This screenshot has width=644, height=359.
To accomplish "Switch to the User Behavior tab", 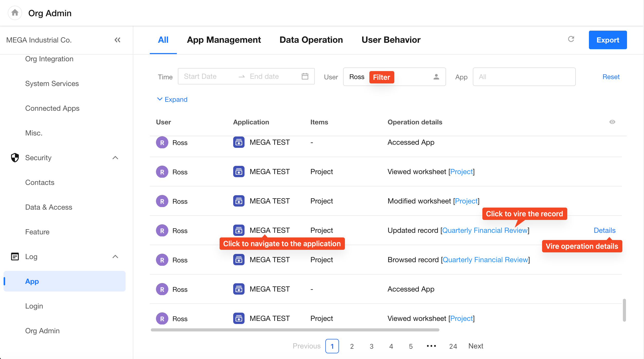I will pyautogui.click(x=391, y=40).
